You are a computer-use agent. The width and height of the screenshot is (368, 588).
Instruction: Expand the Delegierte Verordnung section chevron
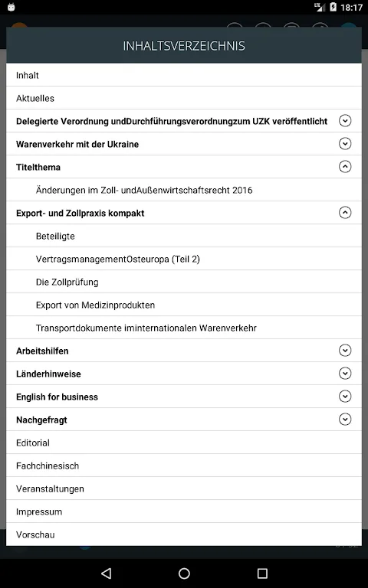pyautogui.click(x=345, y=121)
